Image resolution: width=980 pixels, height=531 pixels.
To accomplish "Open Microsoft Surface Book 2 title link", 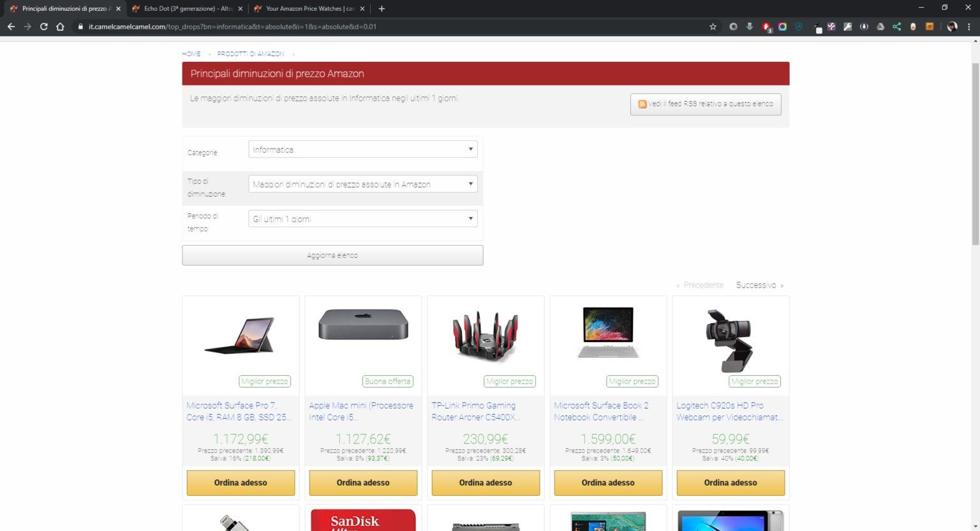I will pyautogui.click(x=601, y=411).
